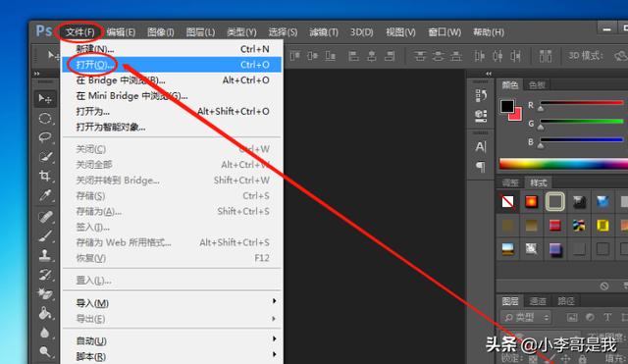Choose 打开为智能对象... menu item
This screenshot has width=628, height=364.
click(x=173, y=128)
